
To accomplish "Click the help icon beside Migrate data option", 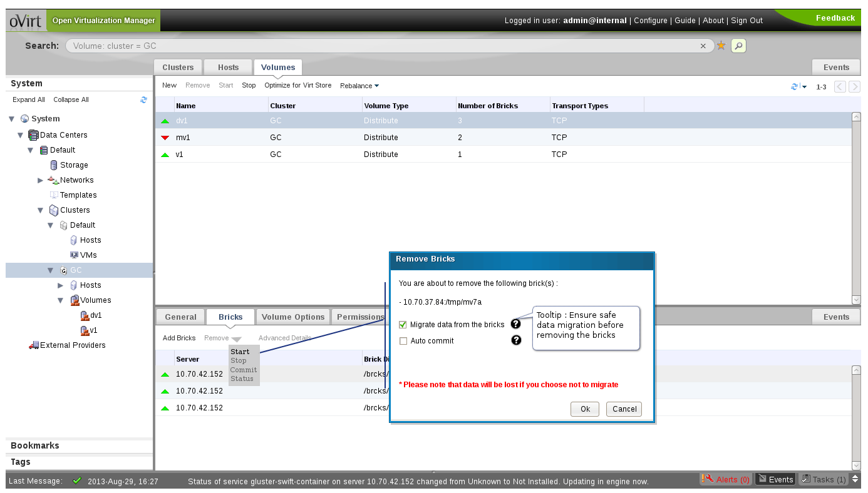I will [516, 324].
